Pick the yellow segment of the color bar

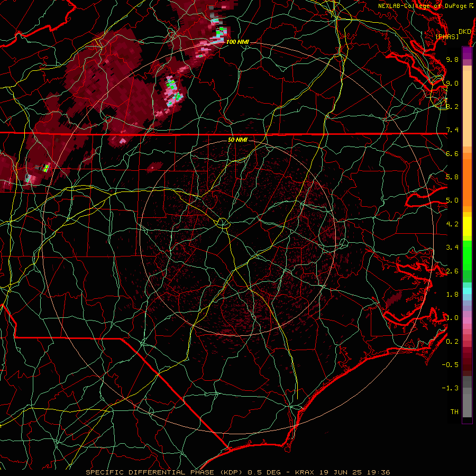467,226
